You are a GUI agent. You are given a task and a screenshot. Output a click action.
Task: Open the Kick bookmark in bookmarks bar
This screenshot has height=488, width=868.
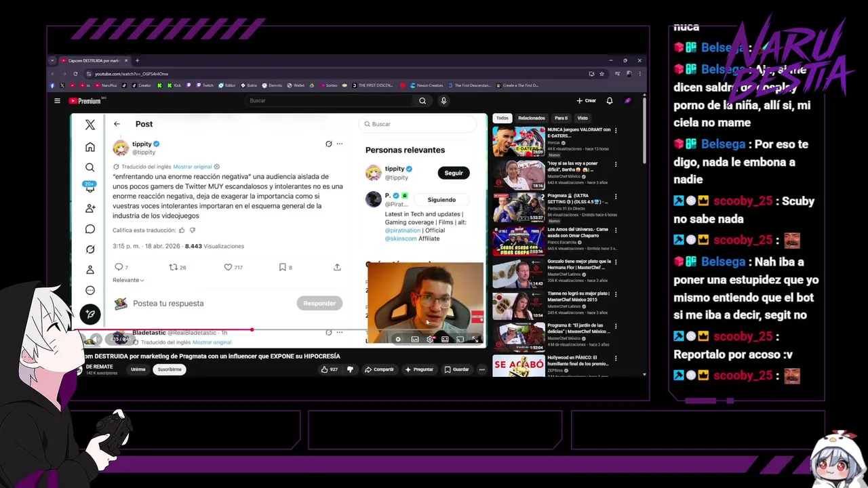click(x=174, y=85)
